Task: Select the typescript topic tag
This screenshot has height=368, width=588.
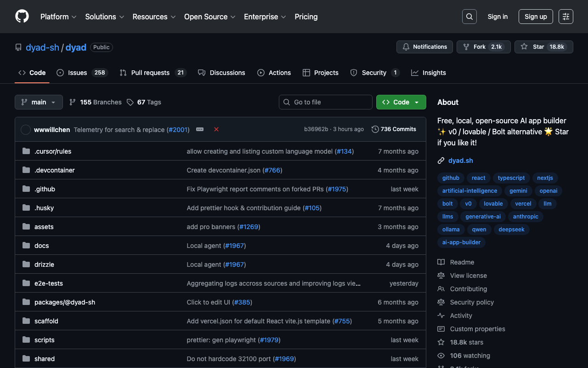Action: [x=511, y=178]
